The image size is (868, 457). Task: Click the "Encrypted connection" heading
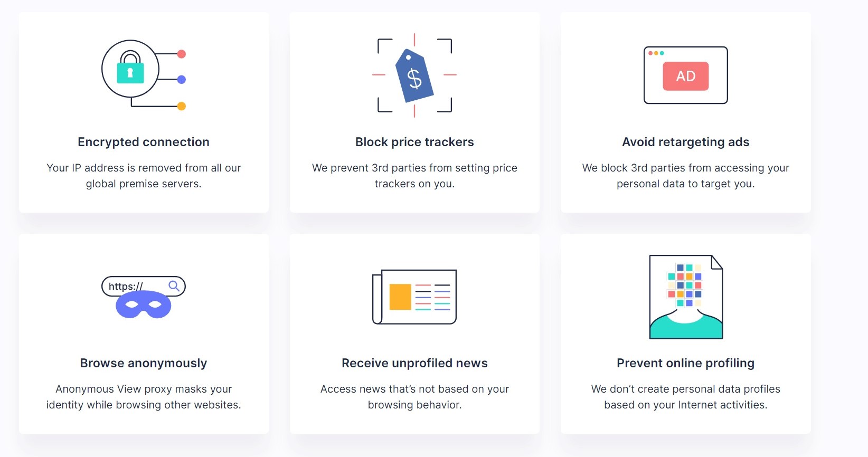[144, 142]
